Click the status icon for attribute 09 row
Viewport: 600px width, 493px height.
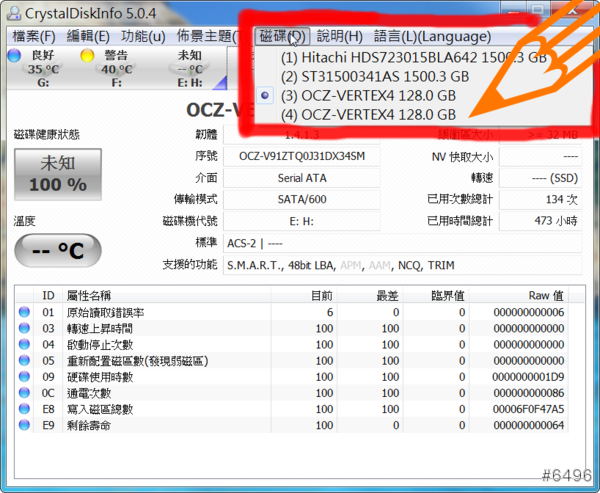[x=25, y=377]
